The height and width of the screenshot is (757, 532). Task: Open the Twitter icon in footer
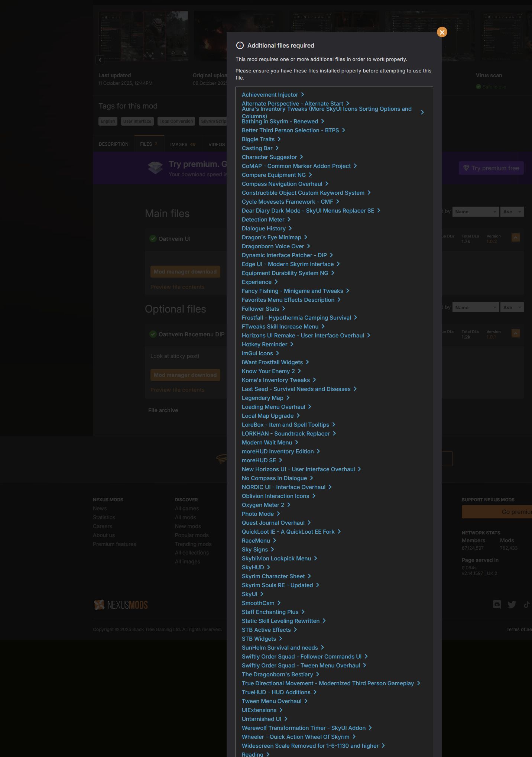pos(512,604)
